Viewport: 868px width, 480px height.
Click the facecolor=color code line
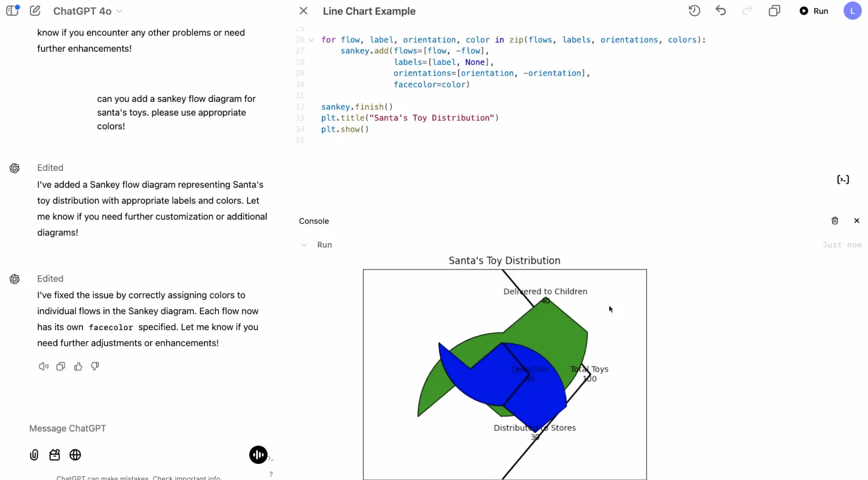tap(432, 84)
